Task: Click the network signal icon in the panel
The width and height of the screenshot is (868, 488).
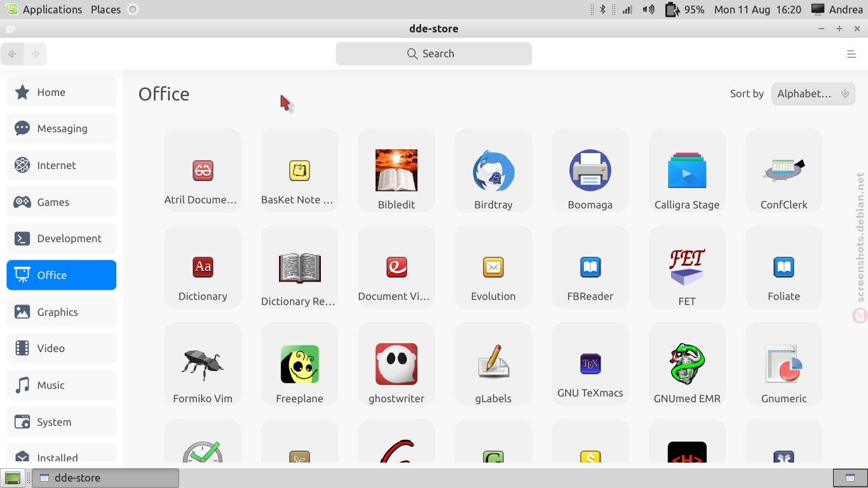Action: pyautogui.click(x=627, y=10)
